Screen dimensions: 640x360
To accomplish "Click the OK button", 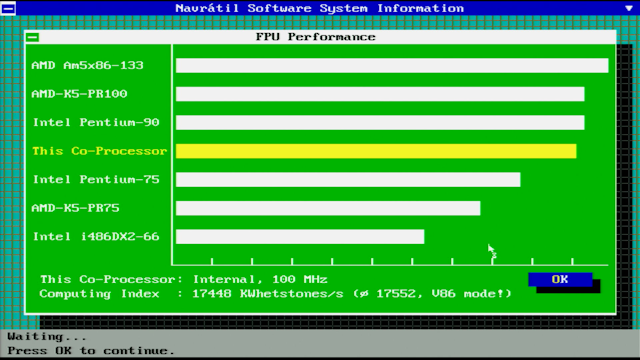I will point(560,280).
